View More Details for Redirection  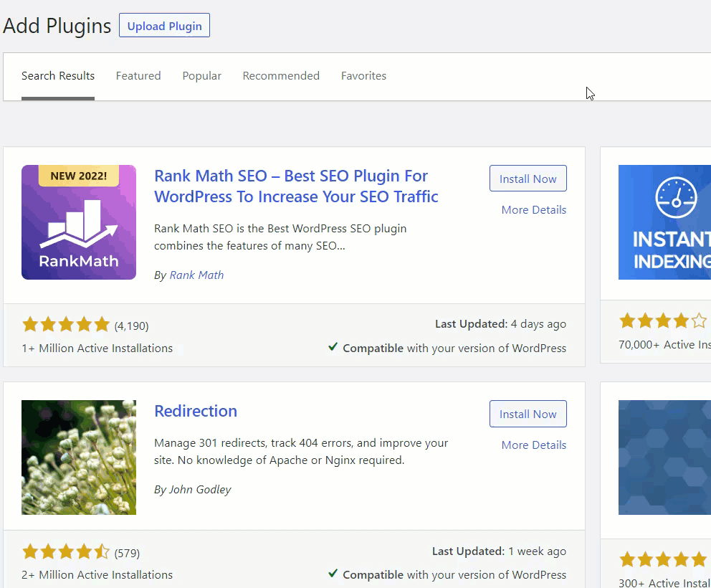pyautogui.click(x=533, y=445)
